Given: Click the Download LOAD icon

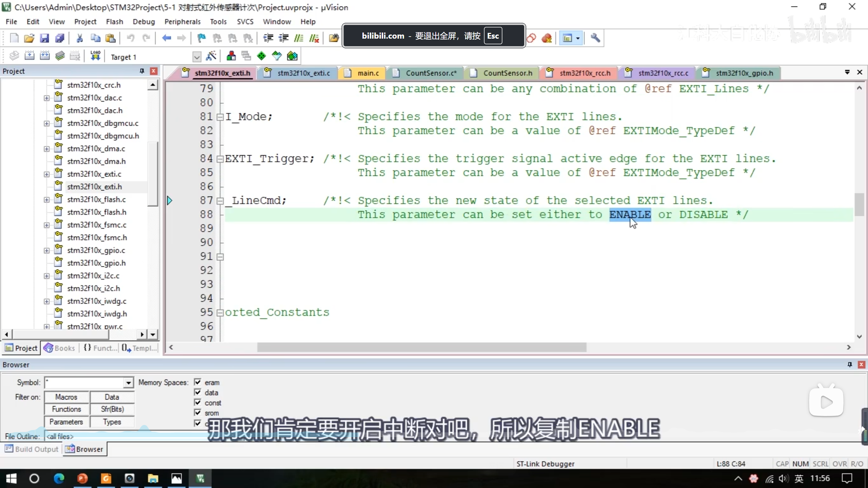Looking at the screenshot, I should (95, 56).
